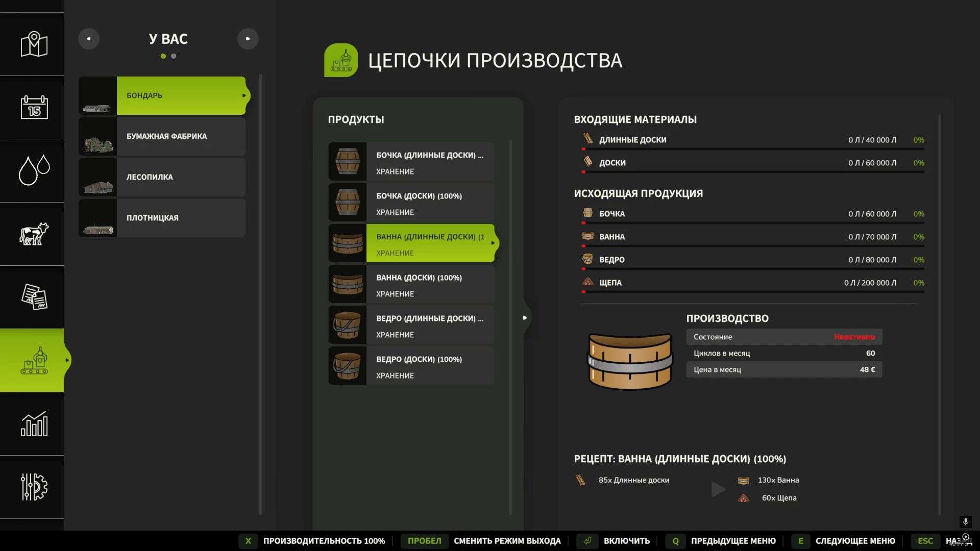980x551 pixels.
Task: Click the next page arrow beside У ВАС
Action: pyautogui.click(x=248, y=39)
